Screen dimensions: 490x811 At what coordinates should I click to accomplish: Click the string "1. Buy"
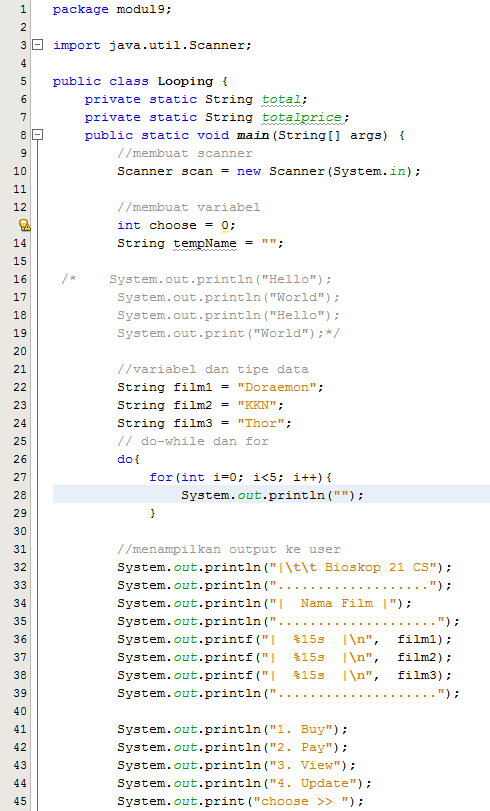(301, 729)
